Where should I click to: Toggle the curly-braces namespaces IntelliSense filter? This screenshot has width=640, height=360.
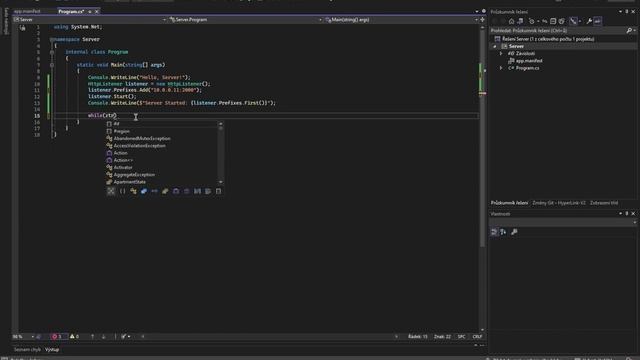122,191
